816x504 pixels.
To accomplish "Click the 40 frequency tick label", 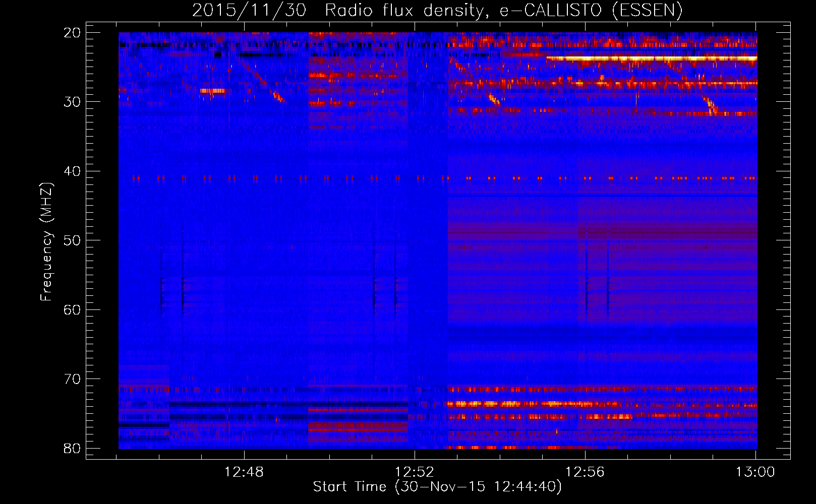I will (73, 171).
